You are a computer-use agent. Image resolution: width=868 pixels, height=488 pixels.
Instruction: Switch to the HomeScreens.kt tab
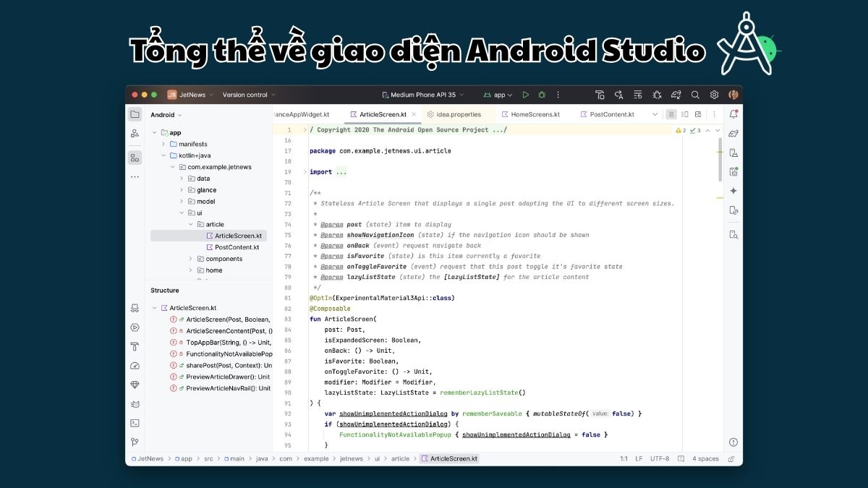pos(530,114)
